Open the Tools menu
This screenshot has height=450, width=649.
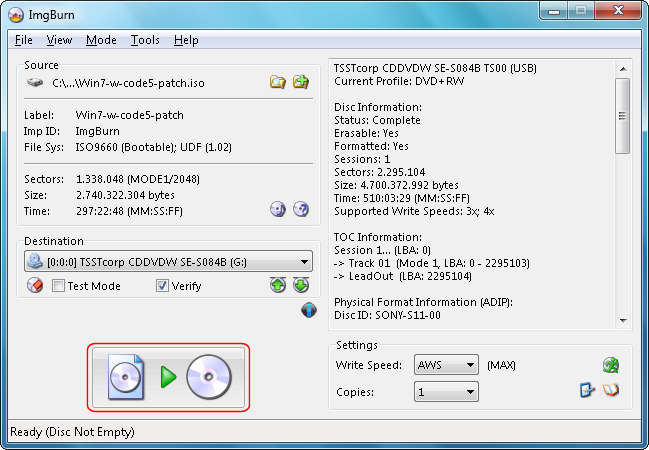[145, 40]
